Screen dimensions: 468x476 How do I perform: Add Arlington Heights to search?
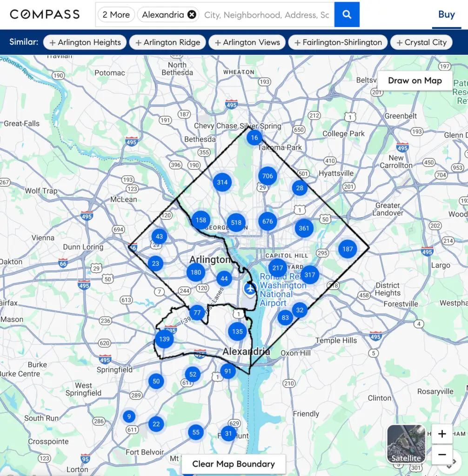click(85, 42)
